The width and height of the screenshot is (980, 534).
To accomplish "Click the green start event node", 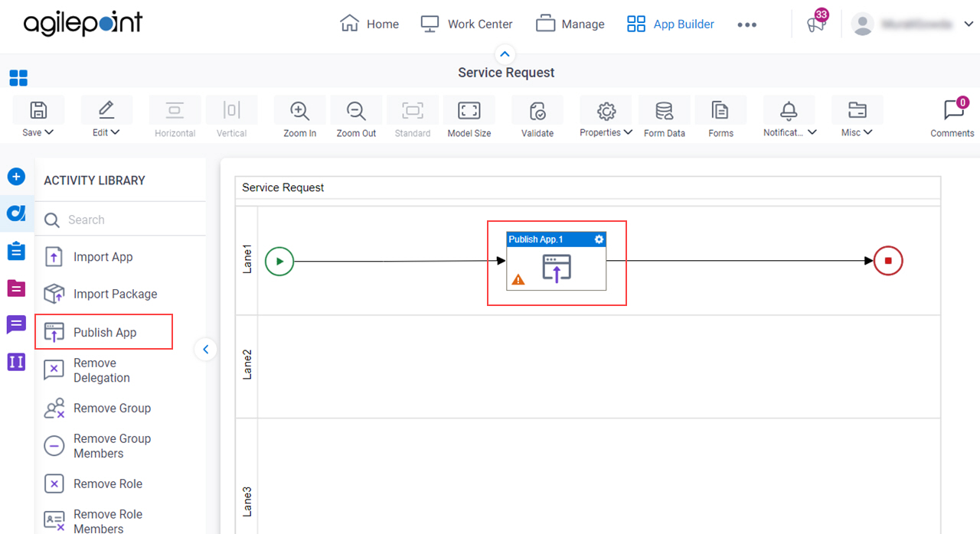I will [x=279, y=261].
